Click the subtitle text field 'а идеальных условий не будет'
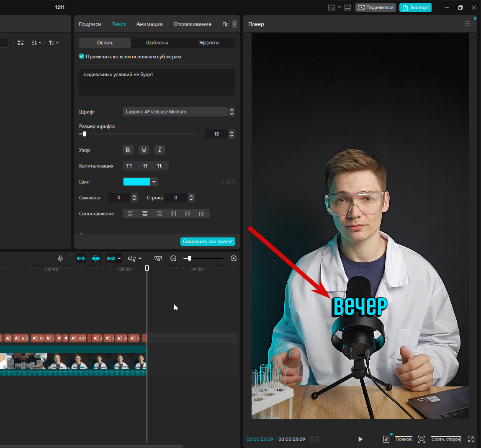 coord(157,82)
